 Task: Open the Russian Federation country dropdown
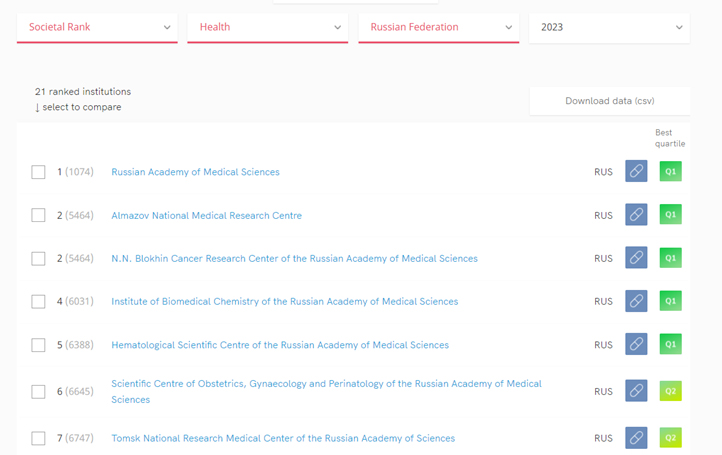tap(439, 28)
